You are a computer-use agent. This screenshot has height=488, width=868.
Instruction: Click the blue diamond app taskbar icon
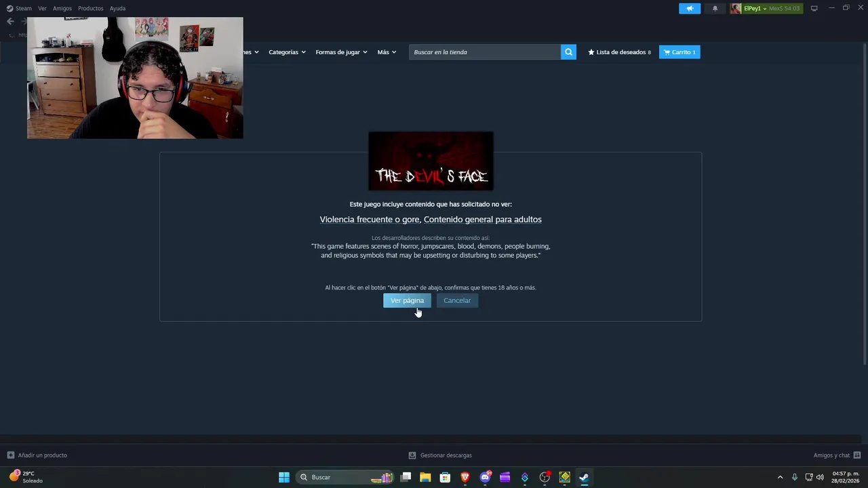pos(524,477)
